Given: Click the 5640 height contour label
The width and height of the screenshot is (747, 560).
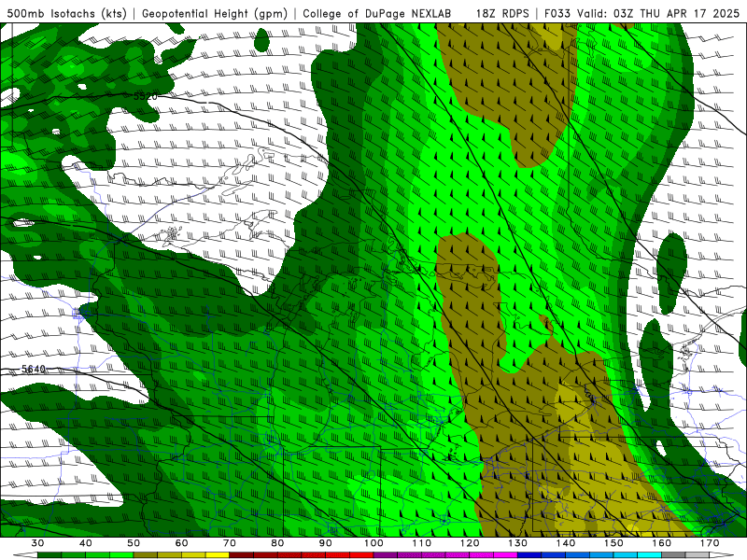Looking at the screenshot, I should point(34,369).
